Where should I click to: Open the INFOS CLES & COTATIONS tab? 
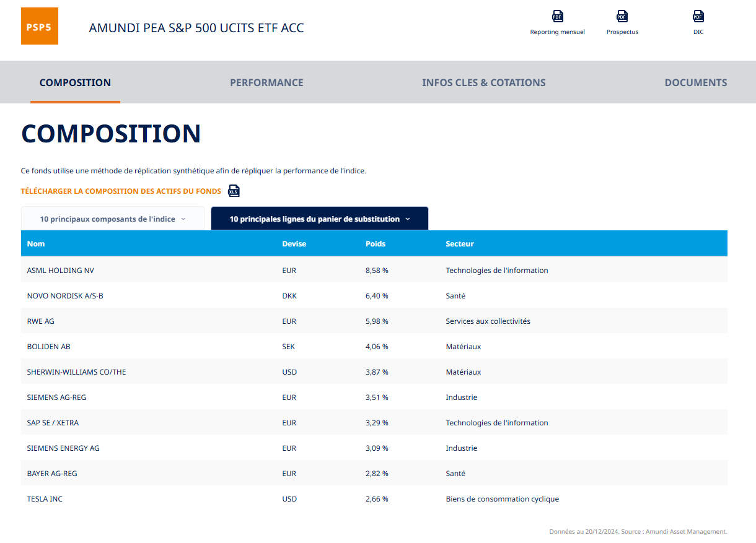[484, 82]
